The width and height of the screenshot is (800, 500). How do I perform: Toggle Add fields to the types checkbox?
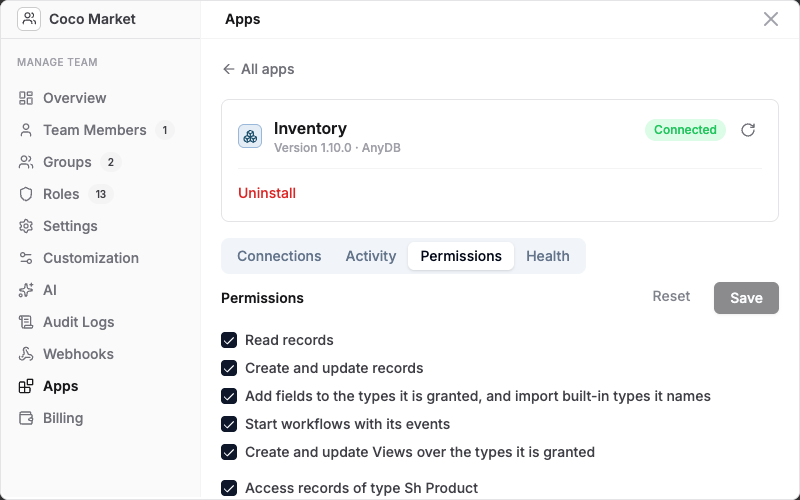229,396
